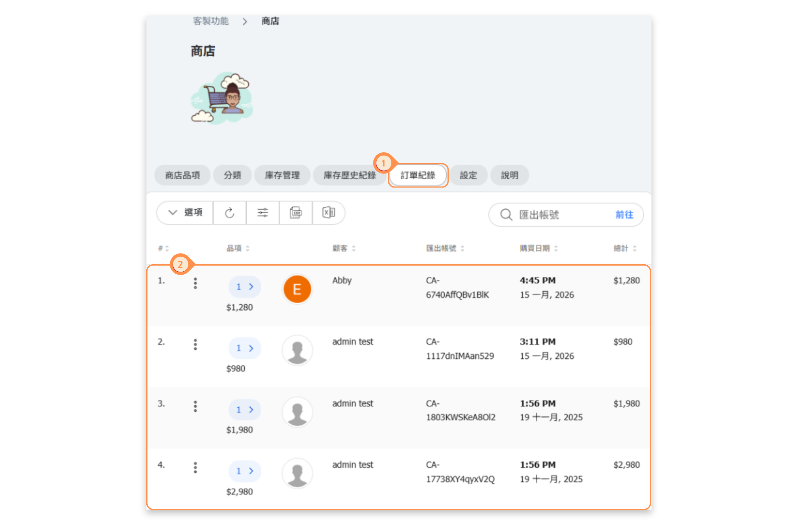Click Abby's orange E avatar
Screen dimensions: 798x532
click(x=297, y=289)
